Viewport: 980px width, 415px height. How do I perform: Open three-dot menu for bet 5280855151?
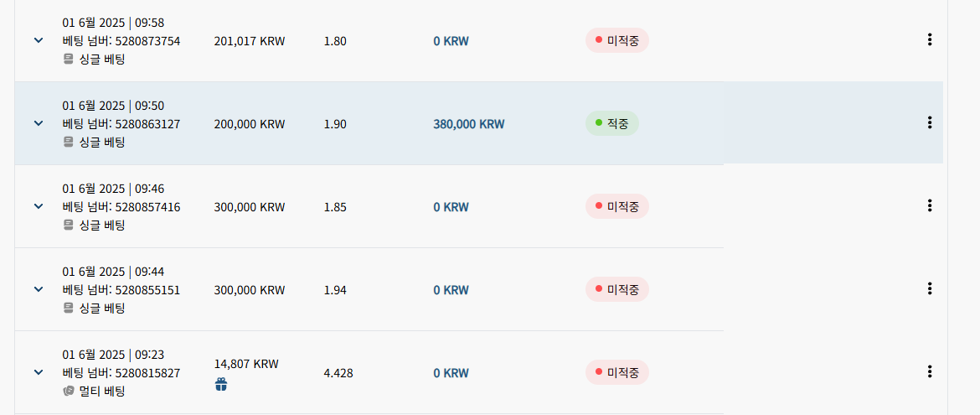click(x=930, y=288)
